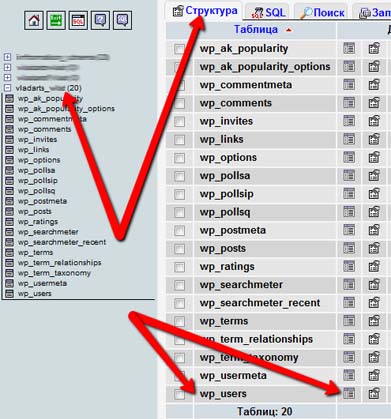391x419 pixels.
Task: Open the Поиск tab
Action: point(322,12)
